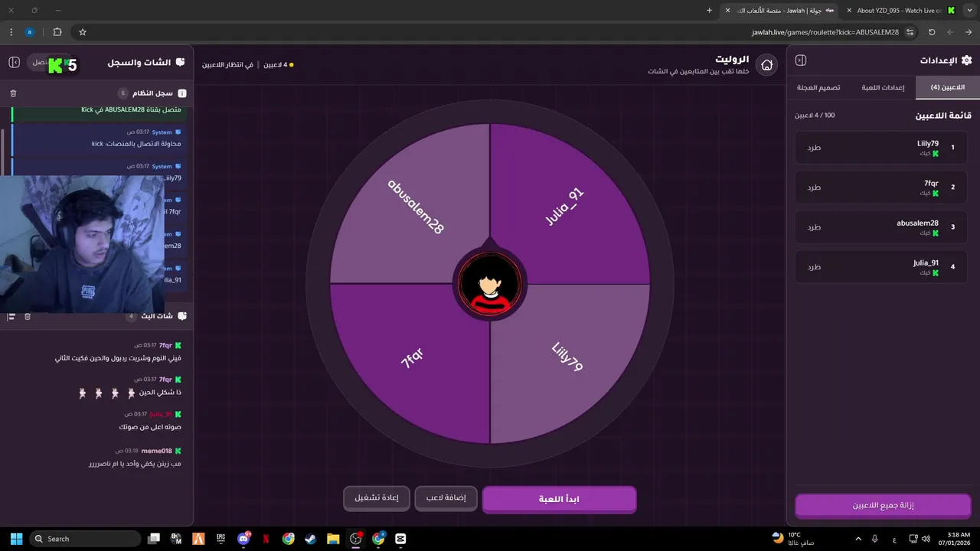This screenshot has width=980, height=551.
Task: Clear system log with trash icon
Action: coord(13,93)
